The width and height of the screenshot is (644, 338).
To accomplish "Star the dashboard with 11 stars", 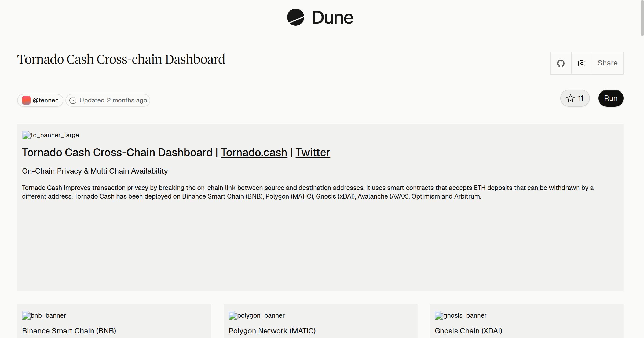I will (575, 98).
